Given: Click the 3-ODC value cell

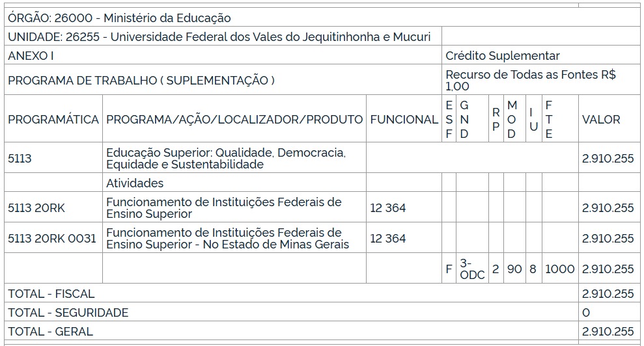Looking at the screenshot, I should click(471, 269).
